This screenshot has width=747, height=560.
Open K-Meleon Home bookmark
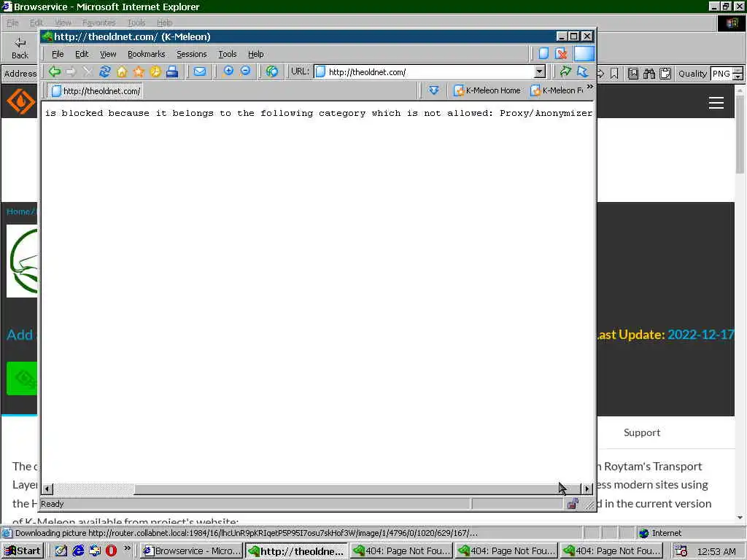487,90
